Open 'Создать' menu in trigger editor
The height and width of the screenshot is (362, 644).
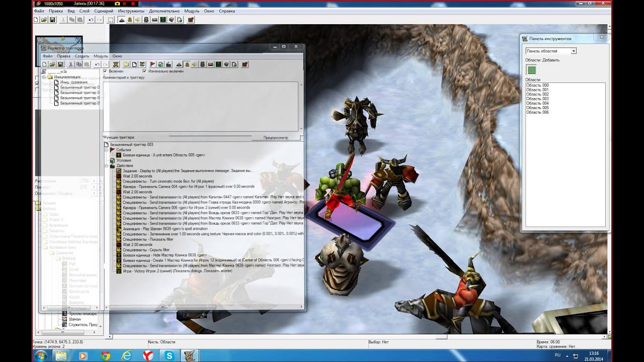(x=82, y=56)
